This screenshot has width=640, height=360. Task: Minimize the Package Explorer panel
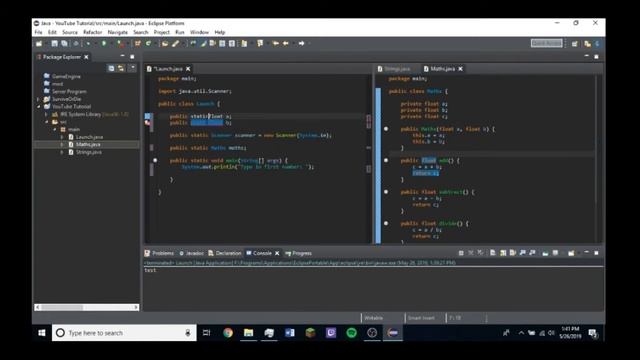tap(122, 56)
